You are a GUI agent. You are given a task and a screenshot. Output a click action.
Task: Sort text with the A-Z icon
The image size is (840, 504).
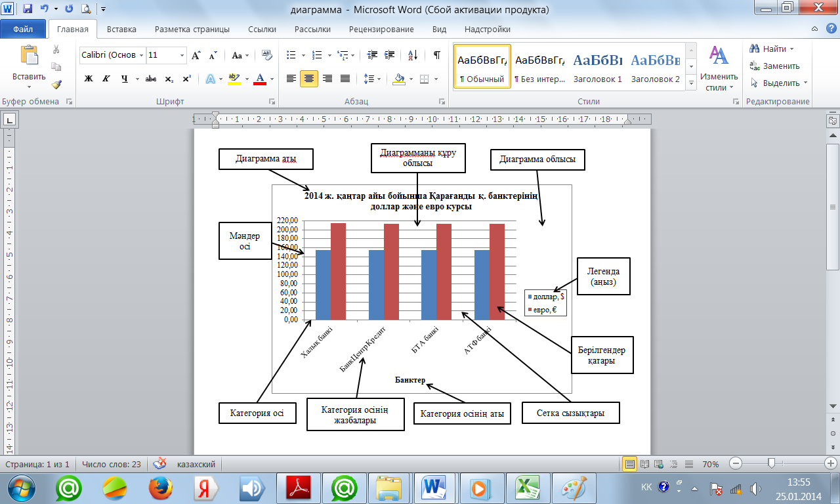413,55
